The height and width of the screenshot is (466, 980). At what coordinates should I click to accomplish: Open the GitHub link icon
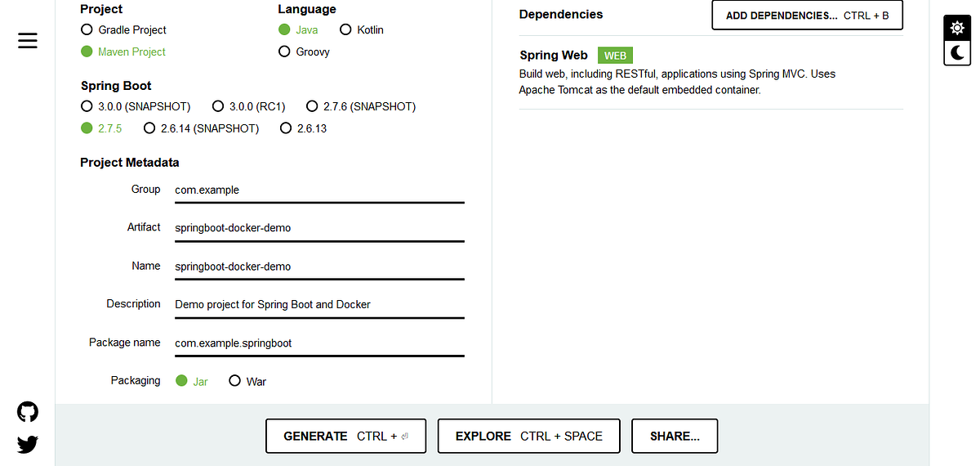[x=28, y=411]
